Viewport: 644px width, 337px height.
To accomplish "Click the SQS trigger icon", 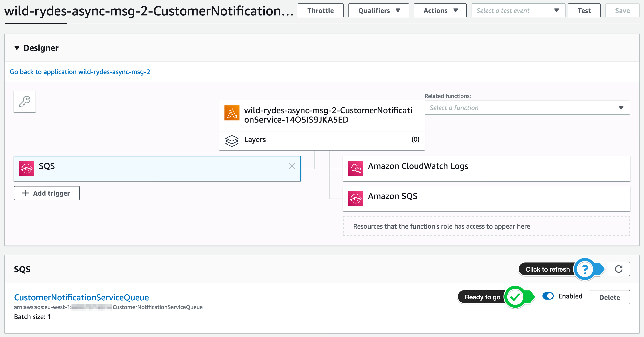I will tap(27, 169).
